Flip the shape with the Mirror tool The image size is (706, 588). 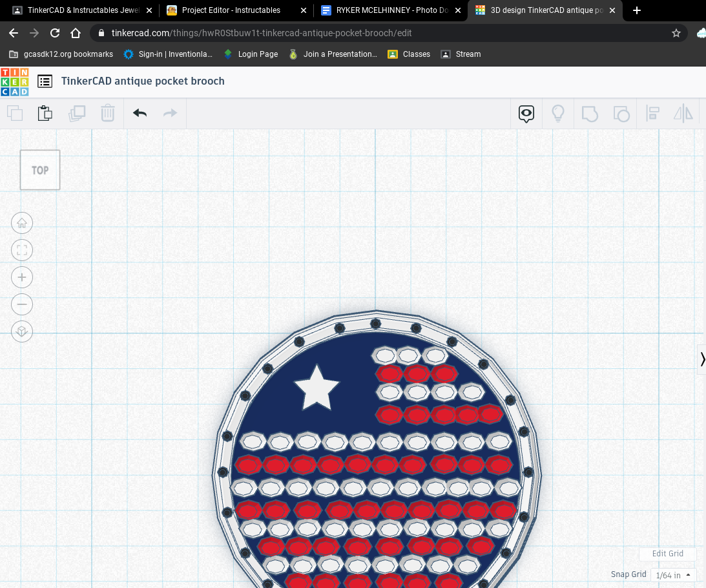(683, 113)
